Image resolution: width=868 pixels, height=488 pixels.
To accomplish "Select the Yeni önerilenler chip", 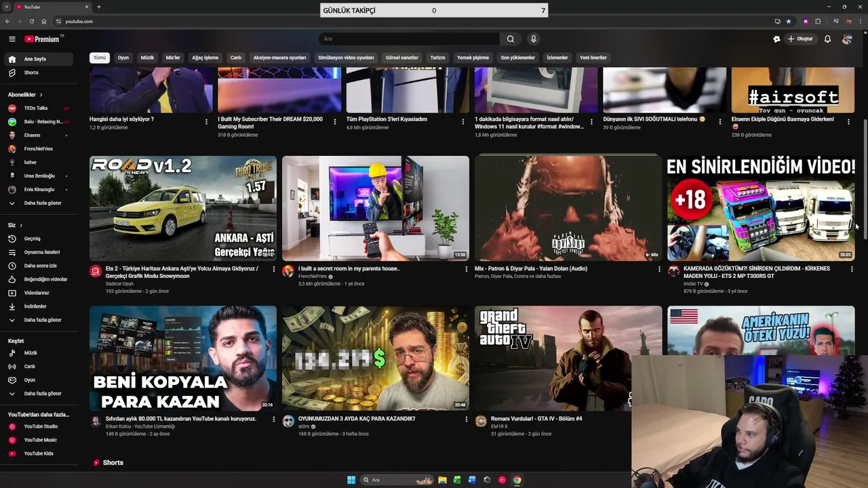I will pyautogui.click(x=593, y=58).
